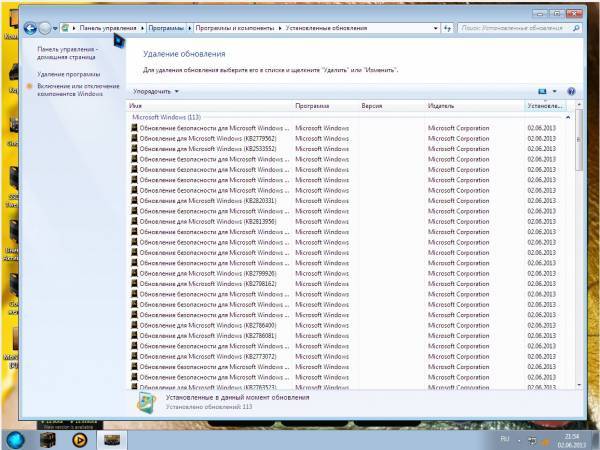
Task: Select the 'Microsoft Windows (113)' group header
Action: 166,117
